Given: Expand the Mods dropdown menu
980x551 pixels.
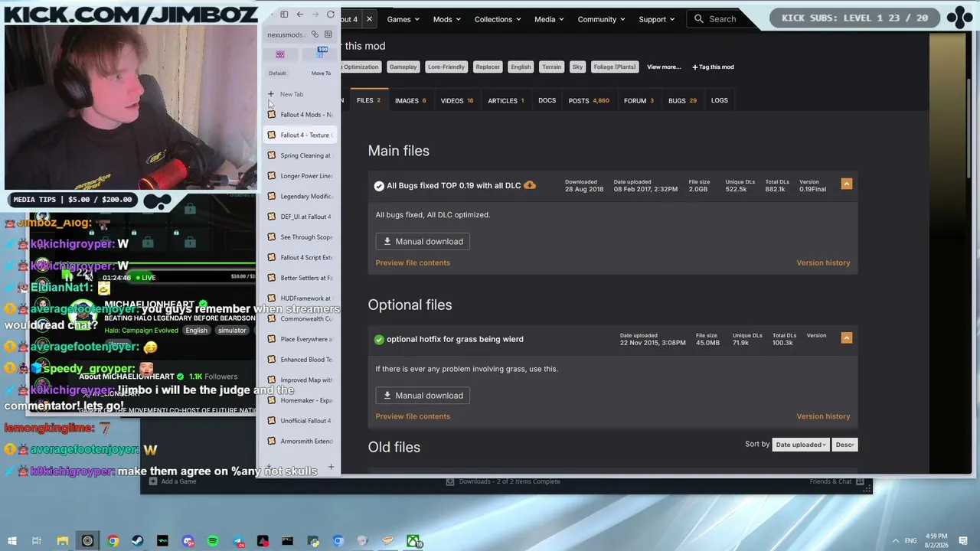Looking at the screenshot, I should pyautogui.click(x=446, y=19).
